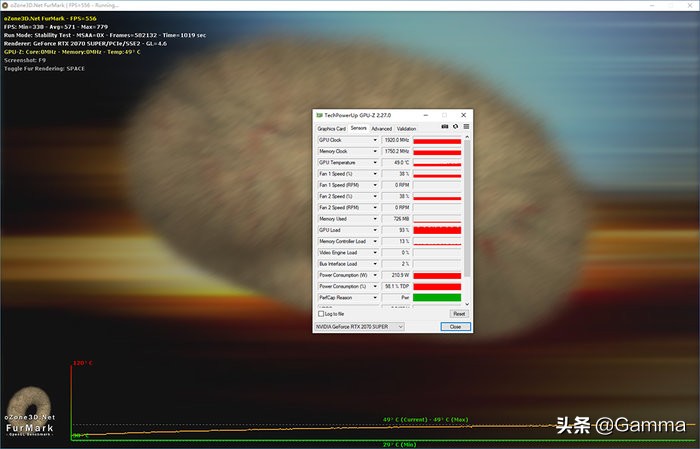Switch to the Advanced tab

pos(381,128)
